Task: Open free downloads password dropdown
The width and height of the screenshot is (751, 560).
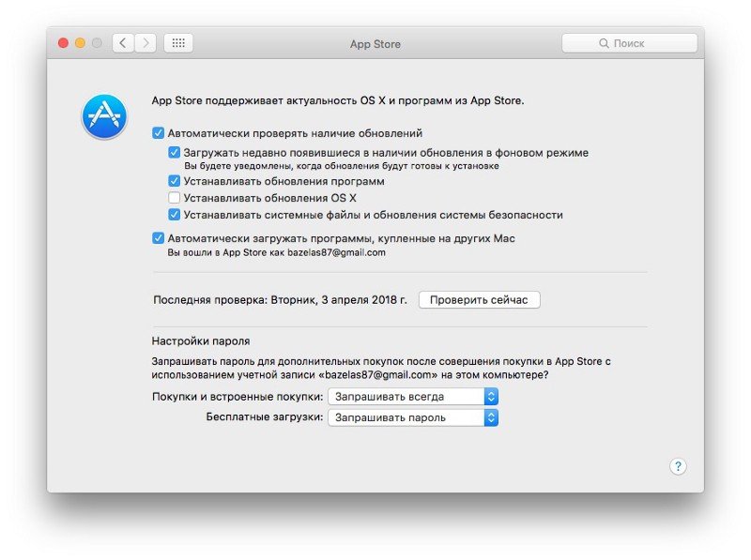Action: pos(413,417)
